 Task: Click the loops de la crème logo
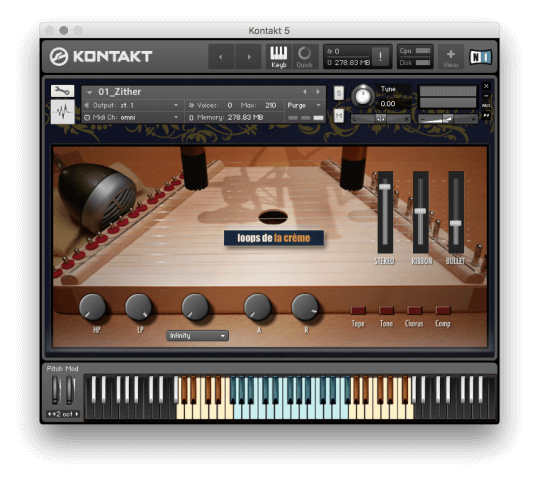click(274, 238)
